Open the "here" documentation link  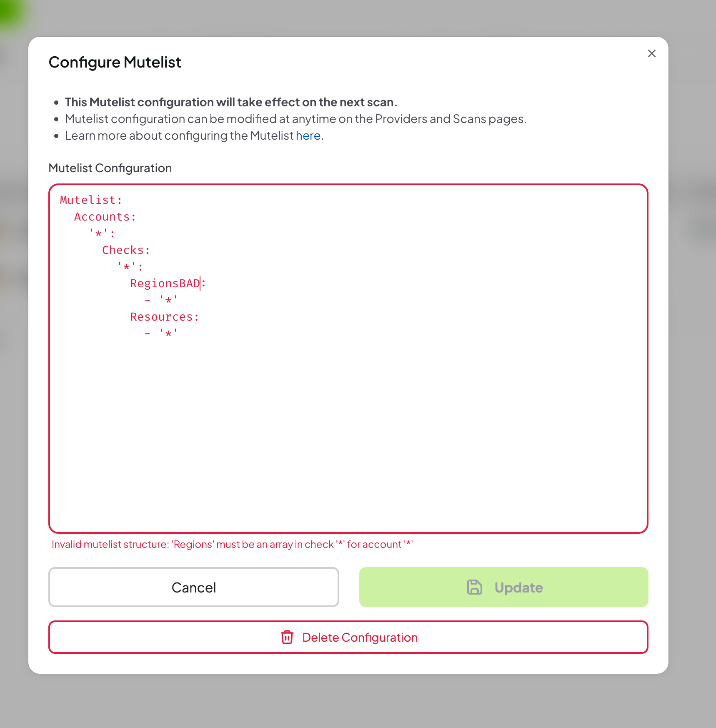[x=308, y=135]
